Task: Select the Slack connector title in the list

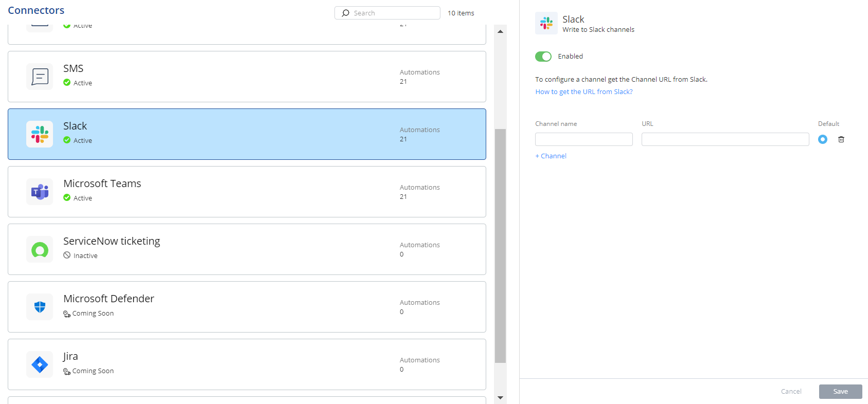Action: (x=75, y=126)
